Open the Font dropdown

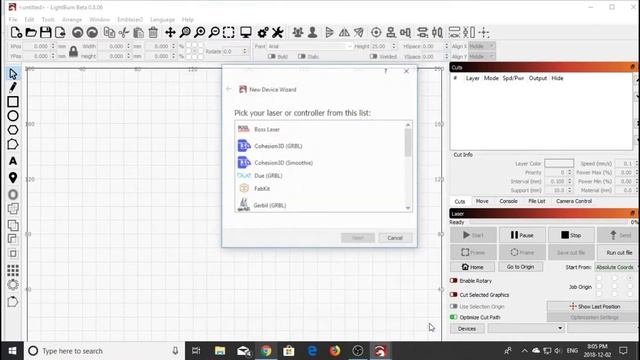[x=310, y=47]
